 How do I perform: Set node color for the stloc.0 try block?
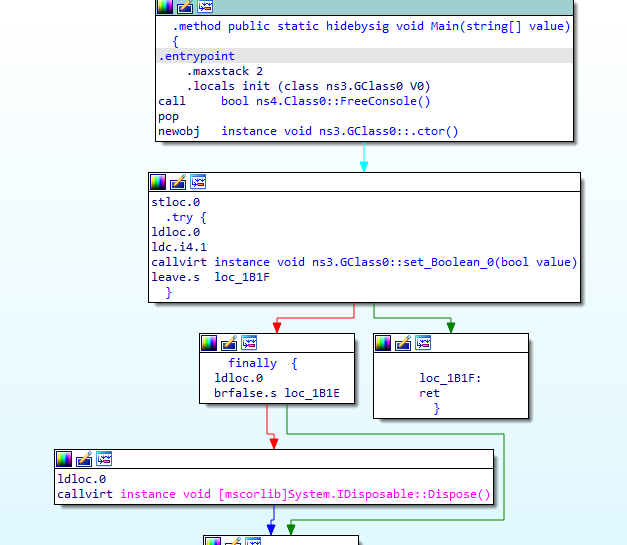[158, 182]
